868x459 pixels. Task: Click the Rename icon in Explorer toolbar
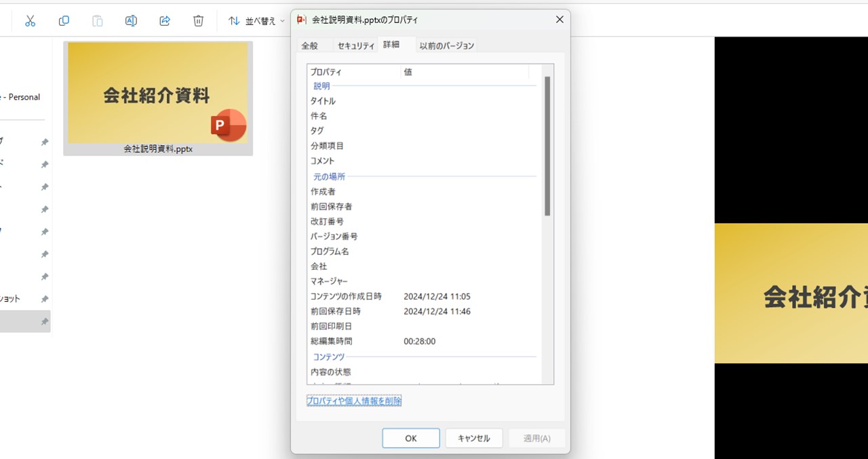pyautogui.click(x=131, y=21)
